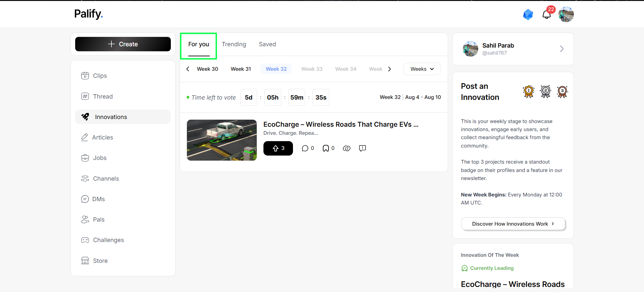The height and width of the screenshot is (292, 644).
Task: Click the first place gold badge
Action: tap(529, 92)
